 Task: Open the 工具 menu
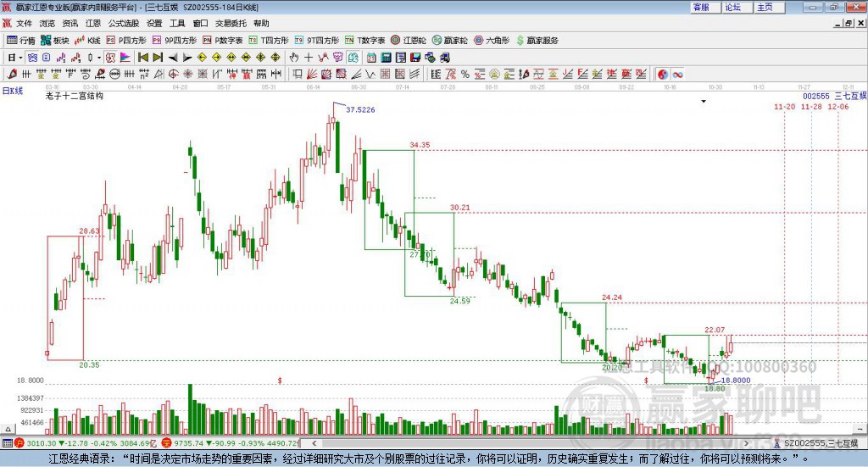coord(177,23)
